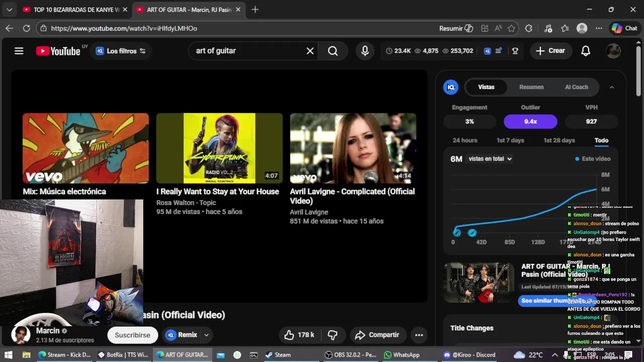Open the favorites list icon
Viewport: 644px width, 362px height.
pyautogui.click(x=565, y=28)
